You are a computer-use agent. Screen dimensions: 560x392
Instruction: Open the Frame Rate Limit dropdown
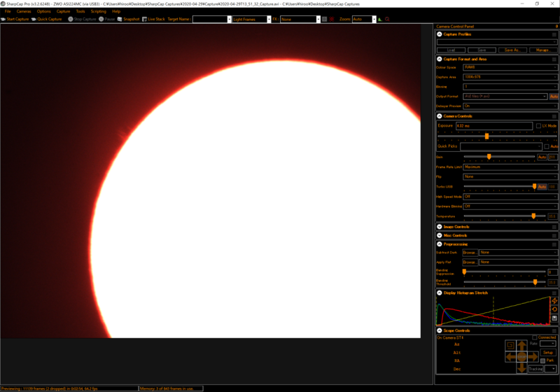point(510,167)
